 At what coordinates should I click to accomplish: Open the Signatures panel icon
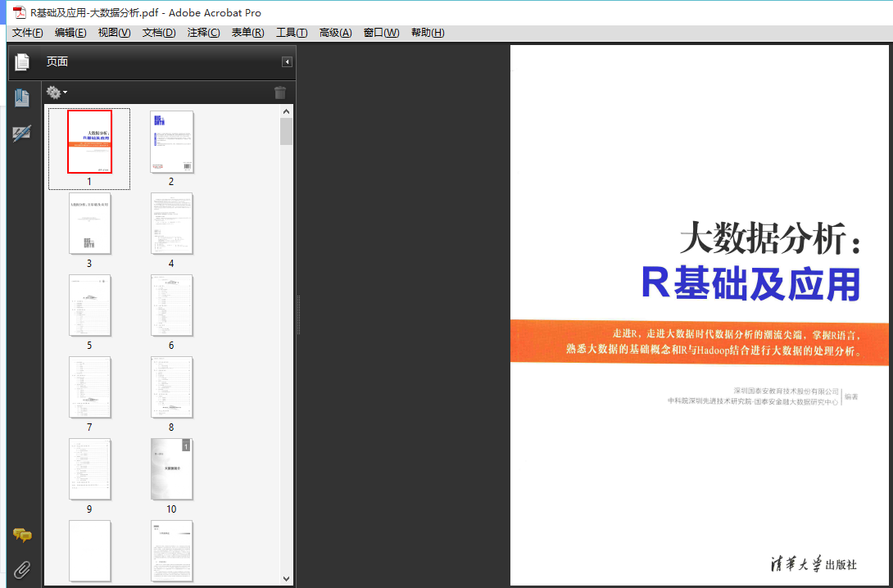click(21, 133)
